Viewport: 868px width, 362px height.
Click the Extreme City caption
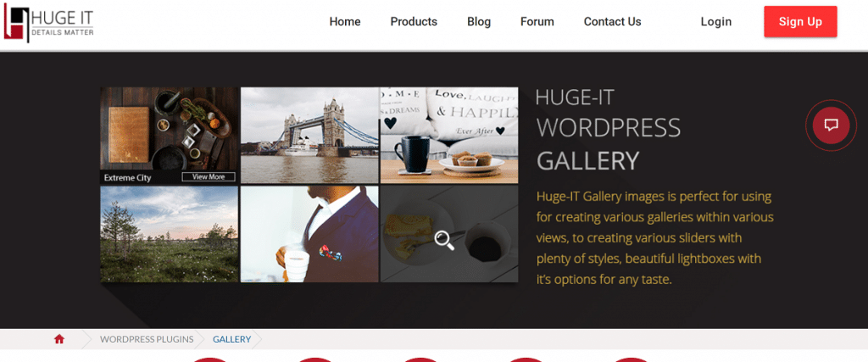127,178
